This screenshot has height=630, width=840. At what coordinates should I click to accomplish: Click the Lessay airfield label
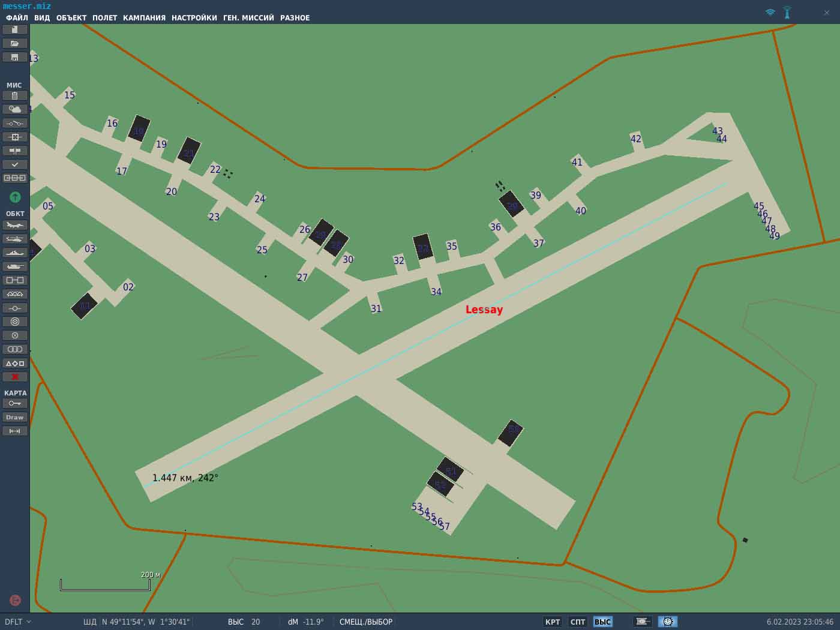point(484,310)
